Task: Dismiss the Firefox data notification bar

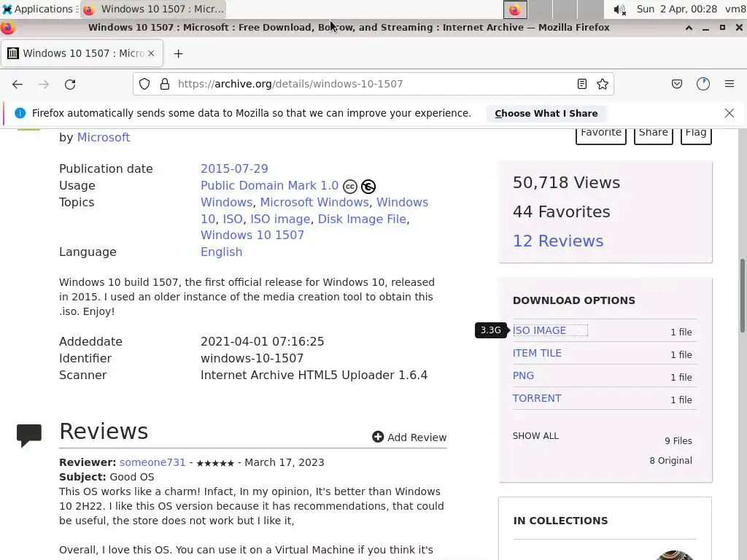Action: click(729, 113)
